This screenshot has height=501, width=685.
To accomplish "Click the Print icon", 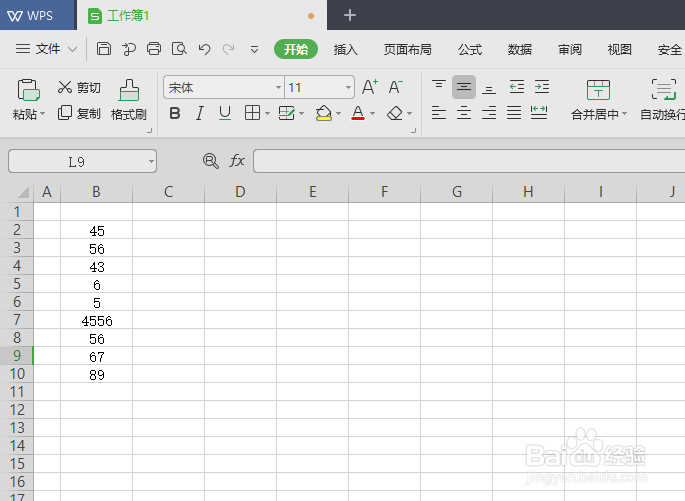I will [x=154, y=49].
